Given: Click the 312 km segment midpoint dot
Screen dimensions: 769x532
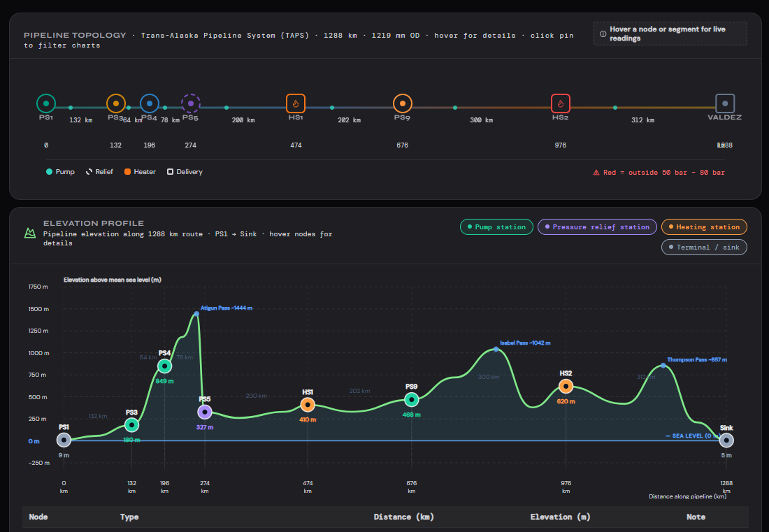Looking at the screenshot, I should 615,108.
